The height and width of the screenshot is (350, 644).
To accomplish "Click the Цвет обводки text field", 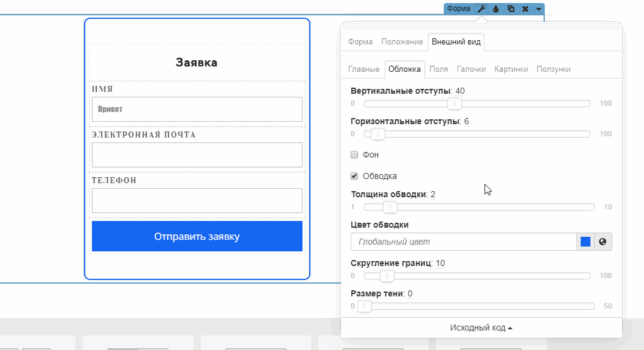I will click(x=463, y=242).
